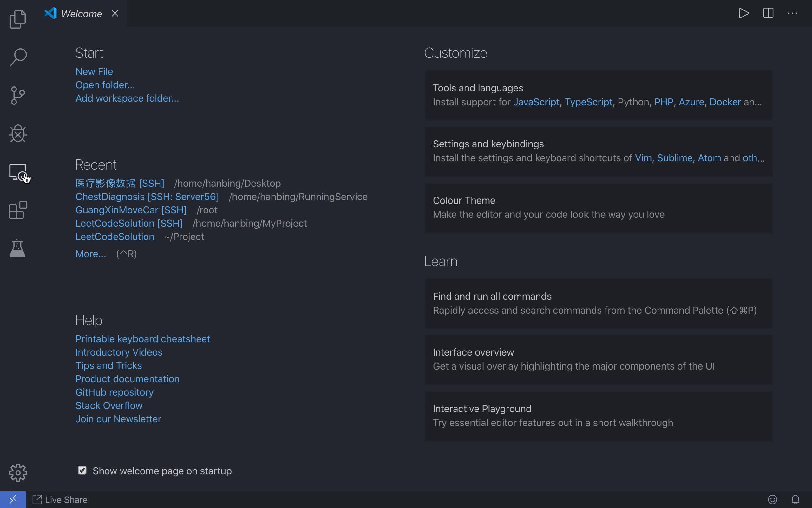The image size is (812, 508).
Task: Click the PHP language support link
Action: point(664,102)
